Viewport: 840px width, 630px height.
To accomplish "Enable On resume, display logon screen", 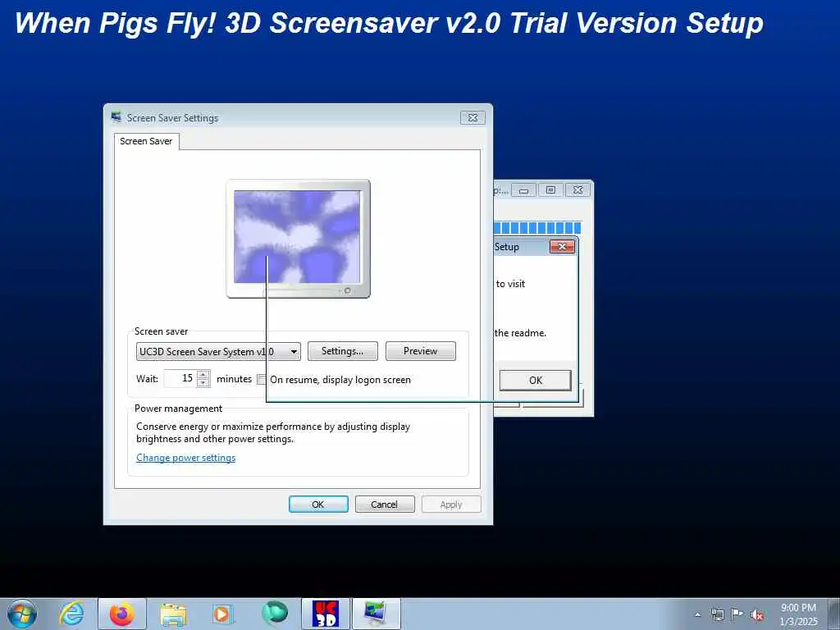I will (262, 379).
